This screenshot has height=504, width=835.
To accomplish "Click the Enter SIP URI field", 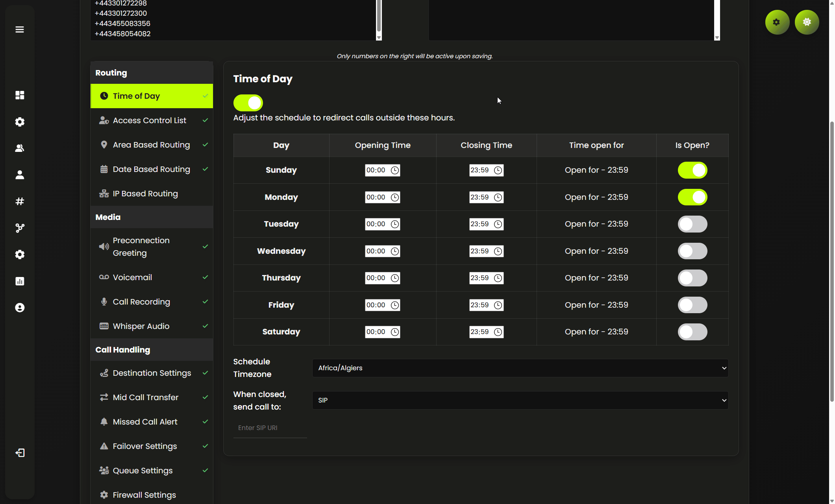I will tap(270, 428).
